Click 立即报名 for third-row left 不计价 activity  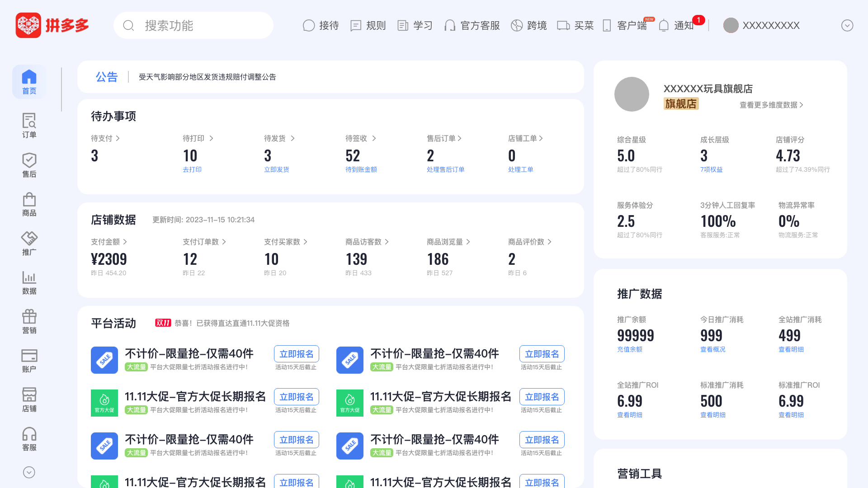point(297,440)
